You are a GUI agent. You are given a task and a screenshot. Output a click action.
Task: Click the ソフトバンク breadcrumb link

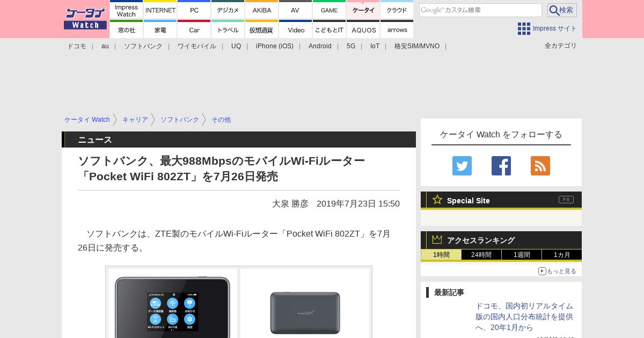click(x=180, y=120)
